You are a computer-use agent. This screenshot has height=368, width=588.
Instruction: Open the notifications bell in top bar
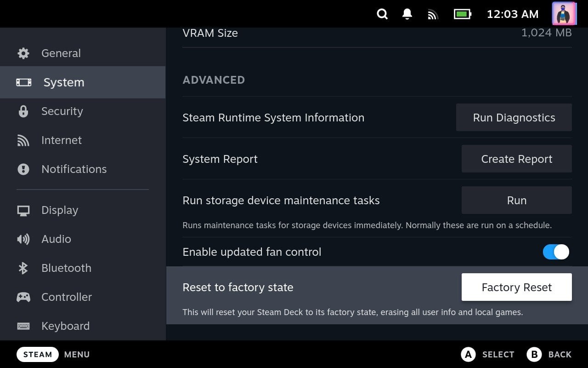tap(407, 14)
